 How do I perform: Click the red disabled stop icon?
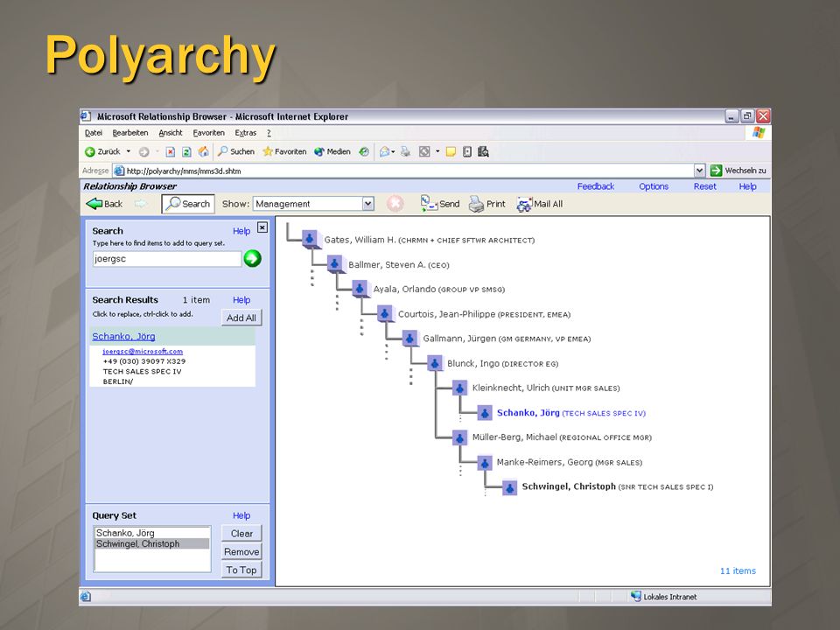pos(395,204)
